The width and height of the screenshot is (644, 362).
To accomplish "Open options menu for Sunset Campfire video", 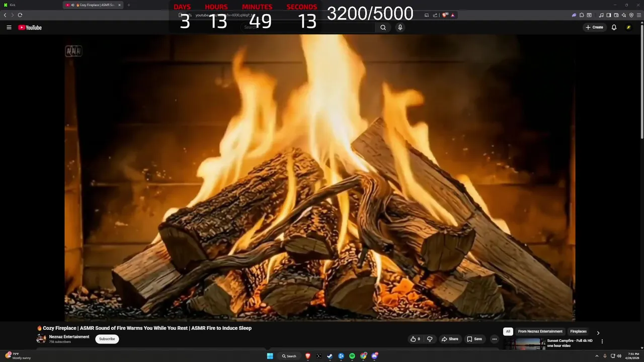I will tap(602, 341).
